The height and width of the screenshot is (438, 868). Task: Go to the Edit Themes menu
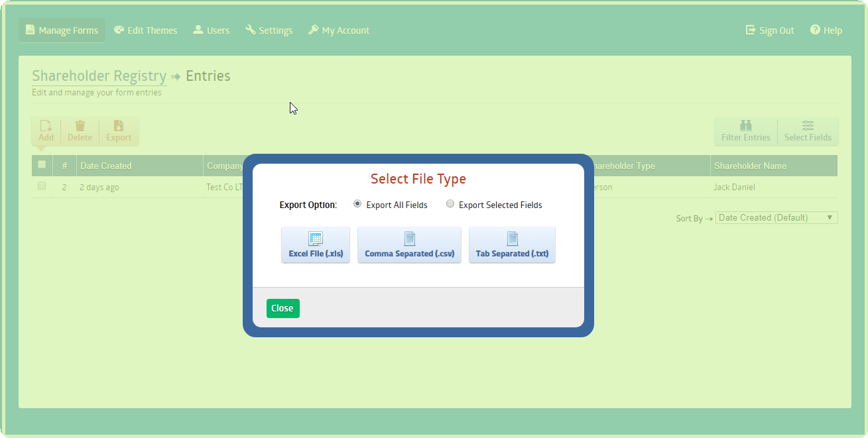pyautogui.click(x=146, y=30)
